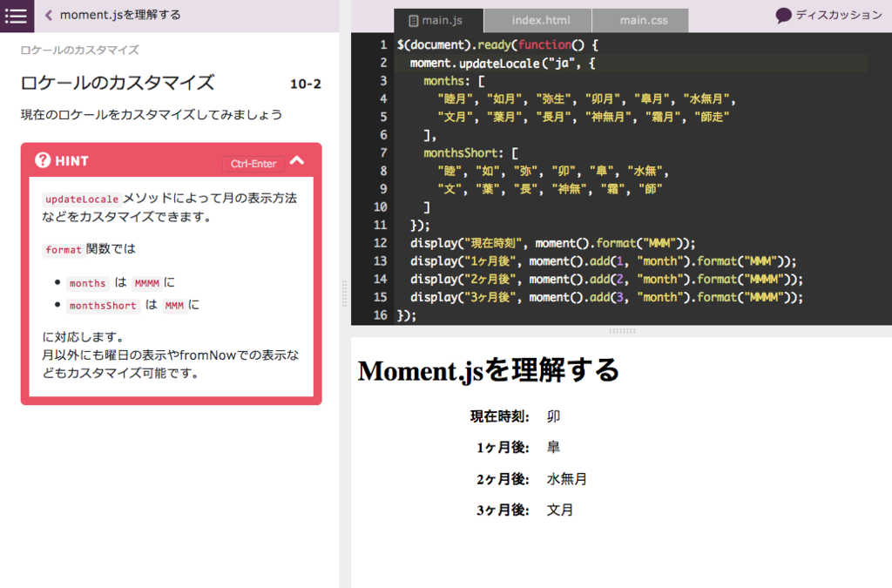
Task: Open the ディスカッション speech bubble icon
Action: (783, 16)
